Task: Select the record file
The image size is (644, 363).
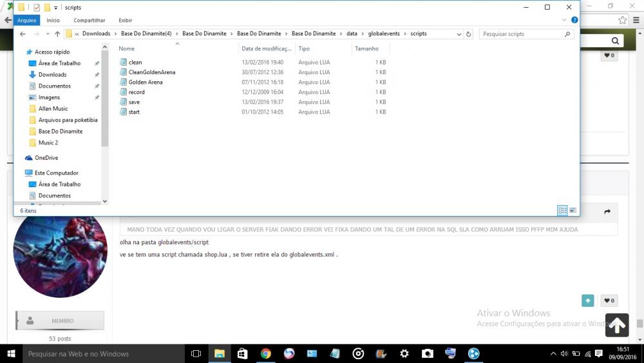Action: (137, 92)
